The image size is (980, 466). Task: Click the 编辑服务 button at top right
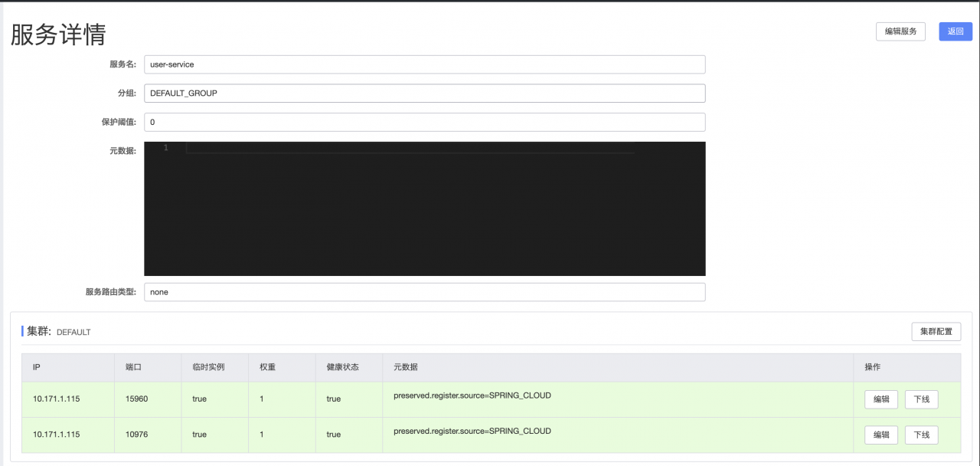(x=900, y=31)
